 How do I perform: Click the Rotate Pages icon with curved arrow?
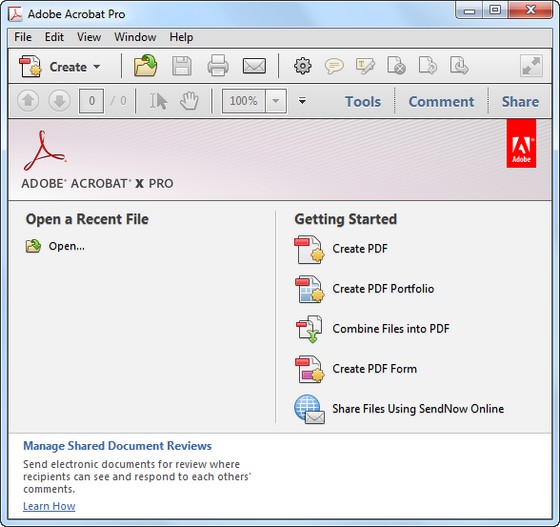428,65
